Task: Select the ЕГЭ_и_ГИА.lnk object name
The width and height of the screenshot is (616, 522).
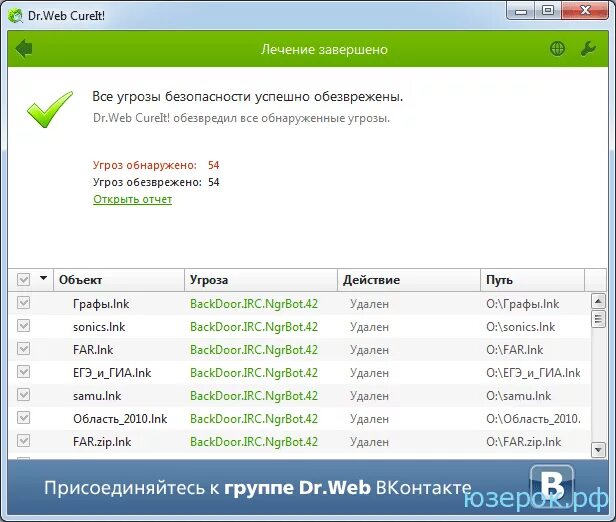Action: [x=112, y=373]
